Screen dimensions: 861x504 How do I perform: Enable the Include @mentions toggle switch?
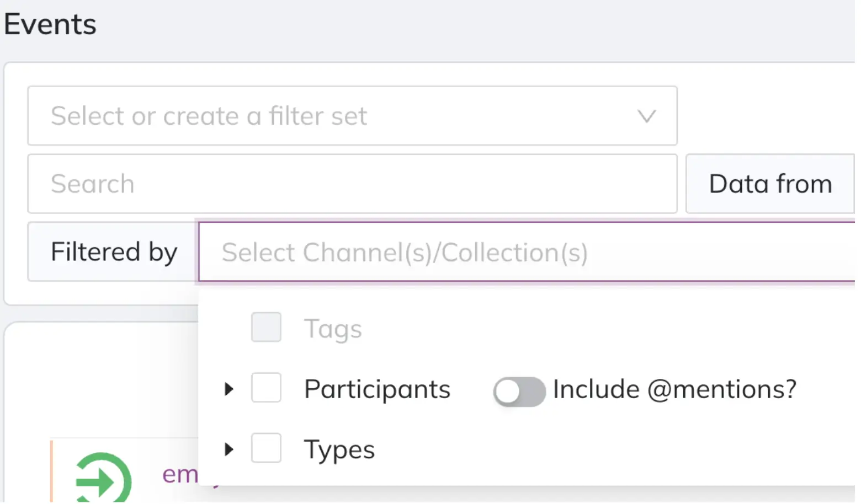click(x=519, y=392)
